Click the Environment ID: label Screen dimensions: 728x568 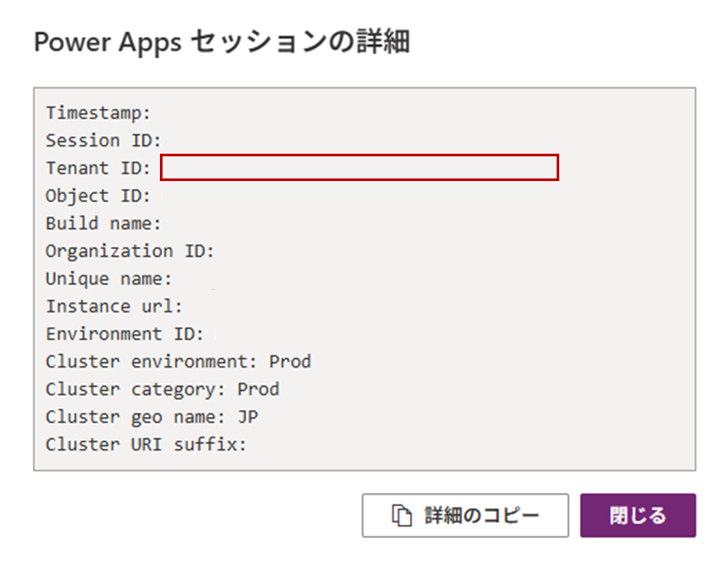coord(125,334)
